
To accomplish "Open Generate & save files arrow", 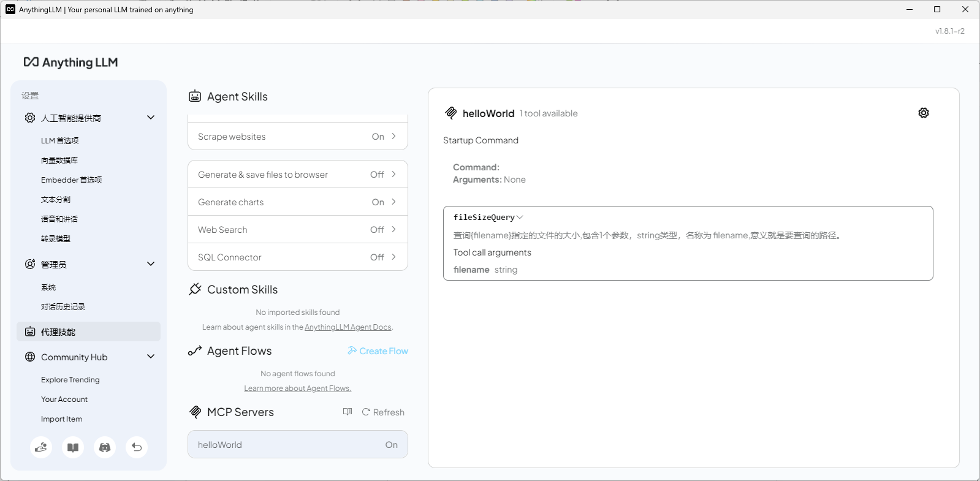I will pos(393,174).
